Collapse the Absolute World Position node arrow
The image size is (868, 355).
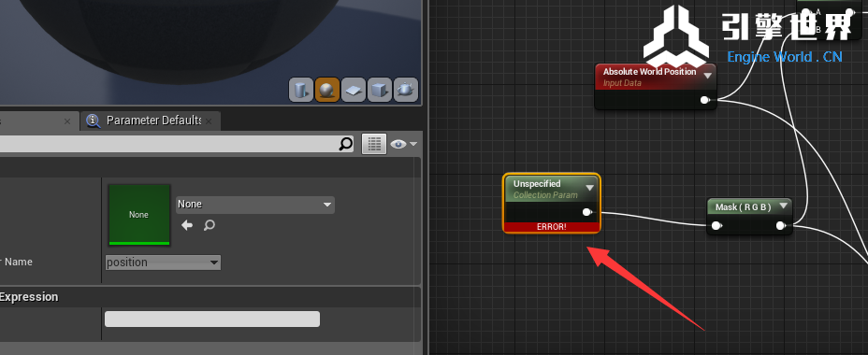pos(707,75)
